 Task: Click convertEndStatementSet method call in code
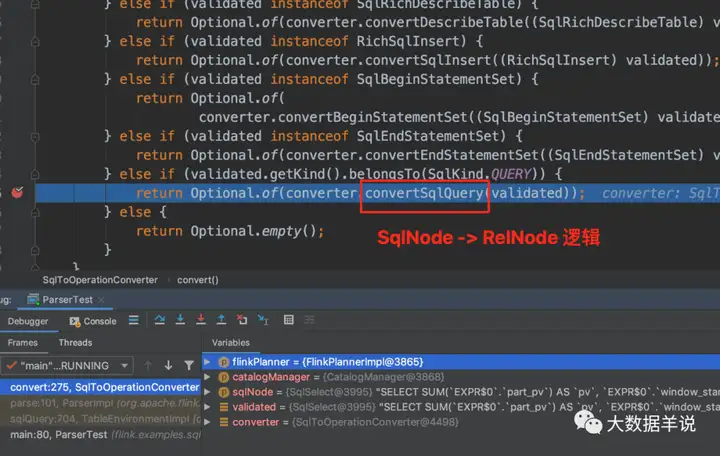452,155
